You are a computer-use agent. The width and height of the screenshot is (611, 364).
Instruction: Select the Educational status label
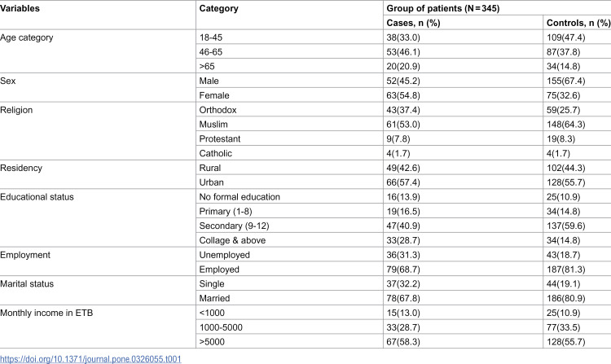tap(37, 197)
